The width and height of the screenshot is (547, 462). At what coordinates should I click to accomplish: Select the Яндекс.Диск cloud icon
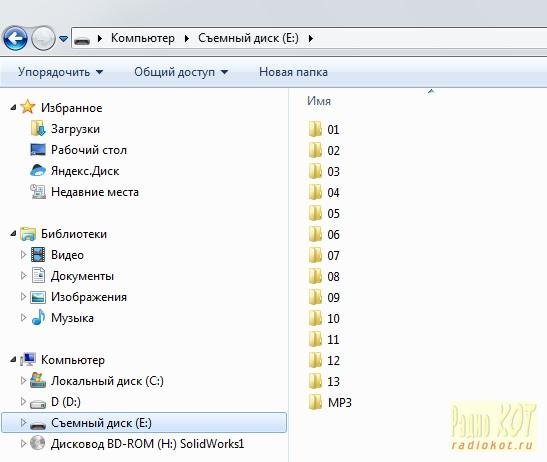click(x=38, y=171)
